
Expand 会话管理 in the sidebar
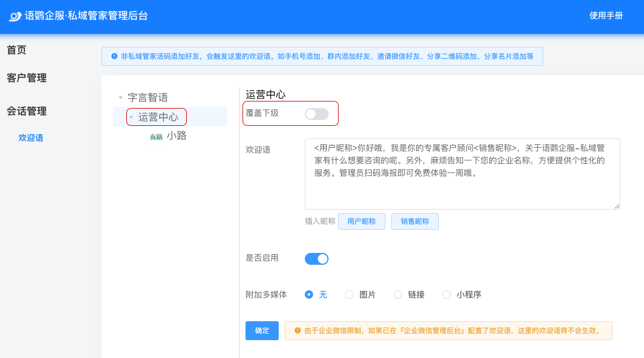27,112
